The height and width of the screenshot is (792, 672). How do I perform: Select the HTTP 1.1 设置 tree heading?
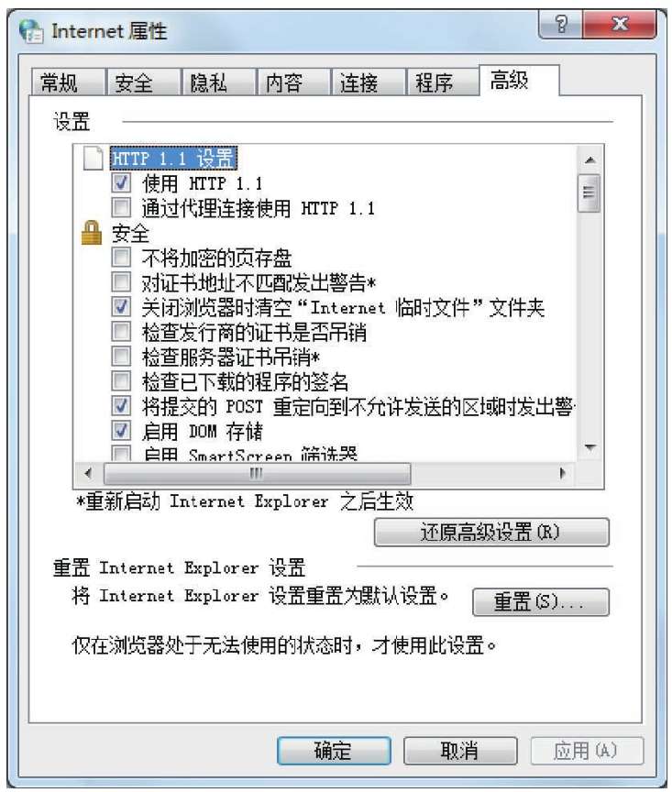pos(172,158)
